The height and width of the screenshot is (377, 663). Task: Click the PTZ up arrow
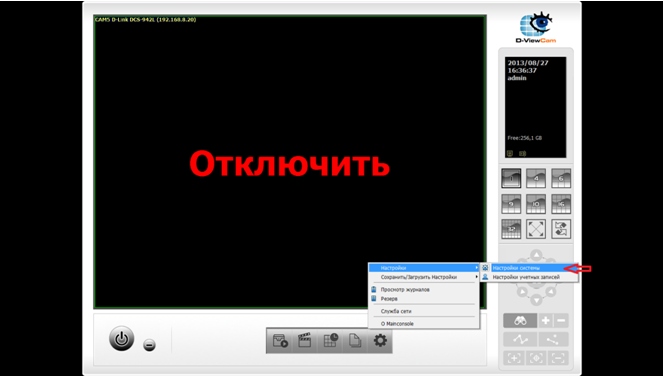click(536, 255)
